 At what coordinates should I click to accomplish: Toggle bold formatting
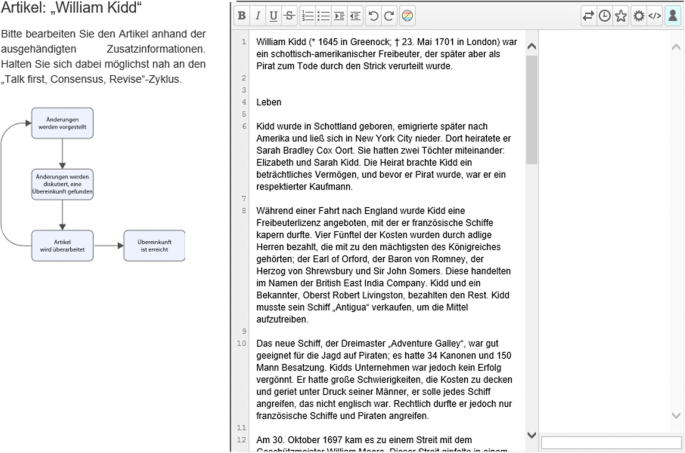pos(242,16)
